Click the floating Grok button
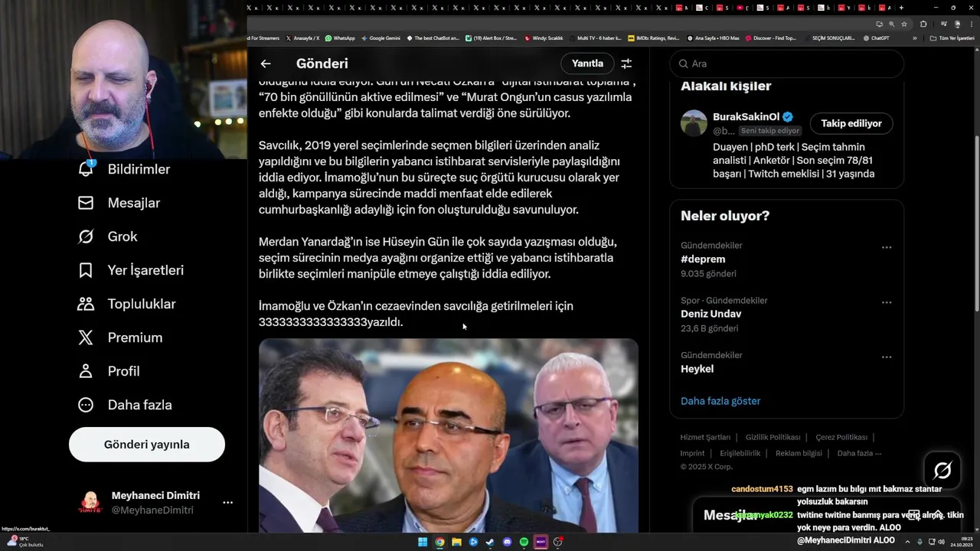The image size is (980, 551). click(942, 471)
